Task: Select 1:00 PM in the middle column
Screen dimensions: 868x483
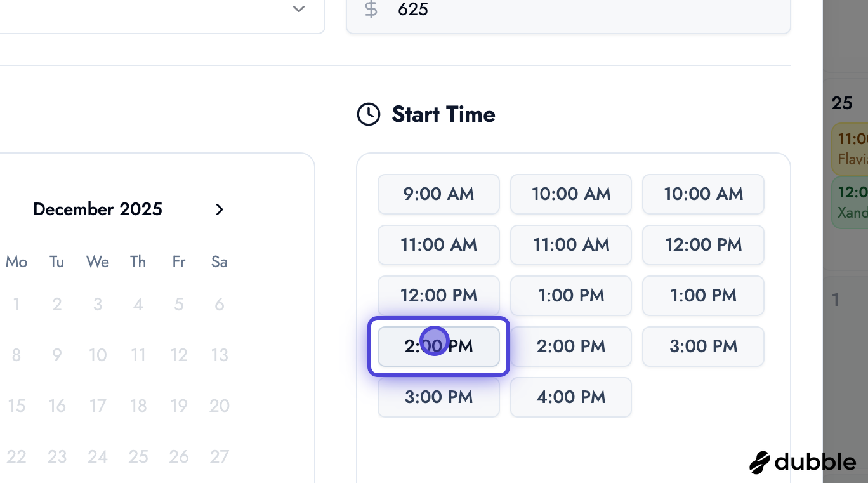Action: 570,296
